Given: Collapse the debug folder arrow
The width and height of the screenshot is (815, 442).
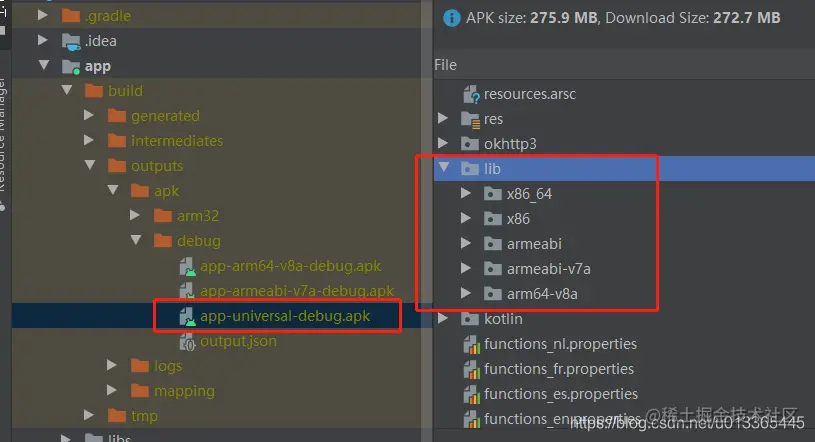Looking at the screenshot, I should pos(136,240).
